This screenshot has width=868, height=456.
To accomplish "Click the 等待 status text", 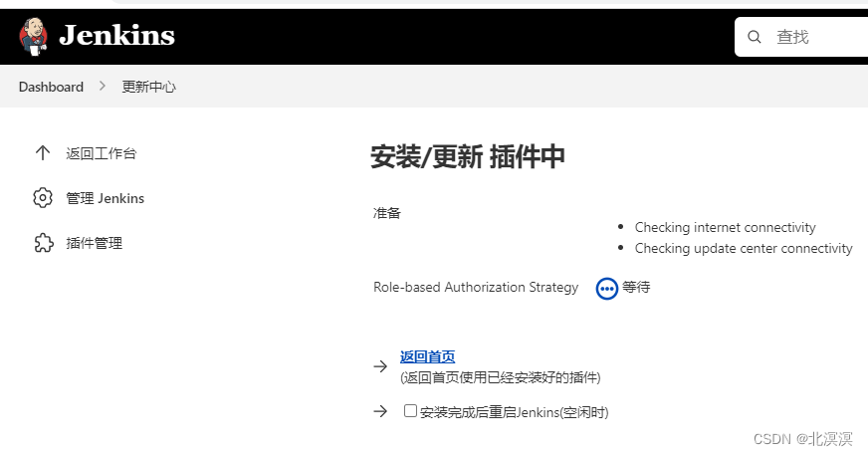I will point(636,287).
